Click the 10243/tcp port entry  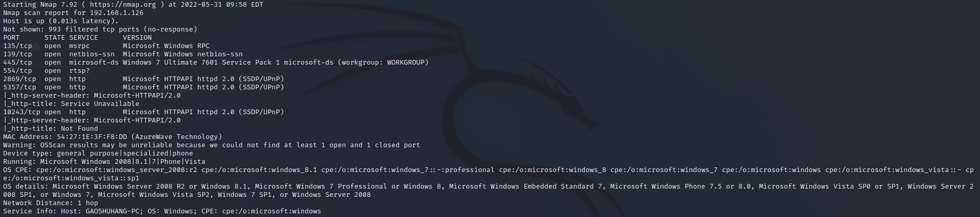pyautogui.click(x=22, y=112)
